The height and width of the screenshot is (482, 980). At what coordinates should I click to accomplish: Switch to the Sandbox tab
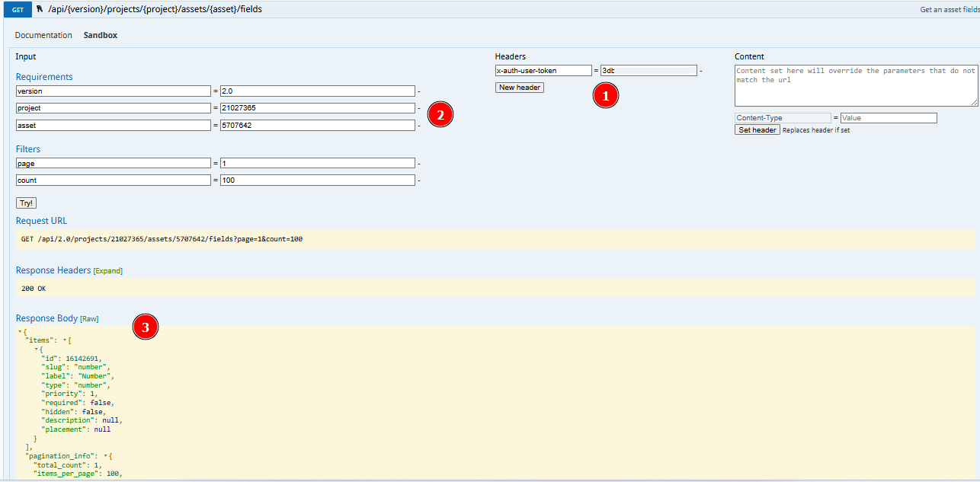pyautogui.click(x=101, y=35)
